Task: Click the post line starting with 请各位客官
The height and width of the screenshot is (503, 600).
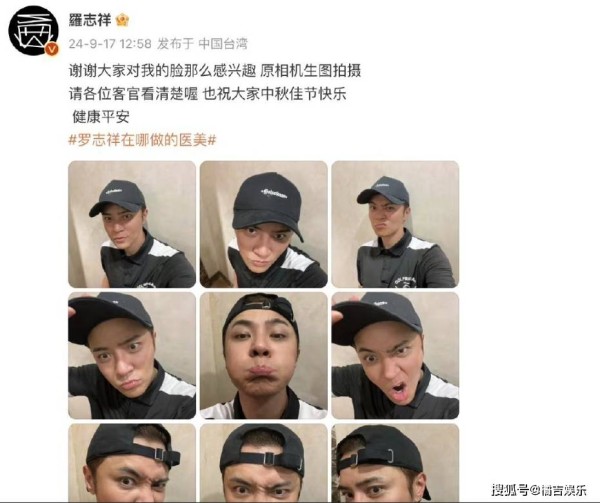Action: click(208, 94)
